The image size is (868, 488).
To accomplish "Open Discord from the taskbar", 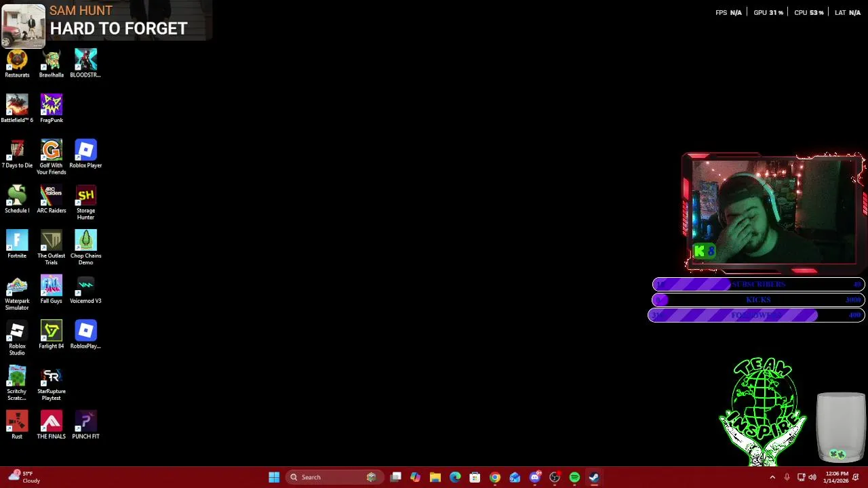I will (534, 477).
